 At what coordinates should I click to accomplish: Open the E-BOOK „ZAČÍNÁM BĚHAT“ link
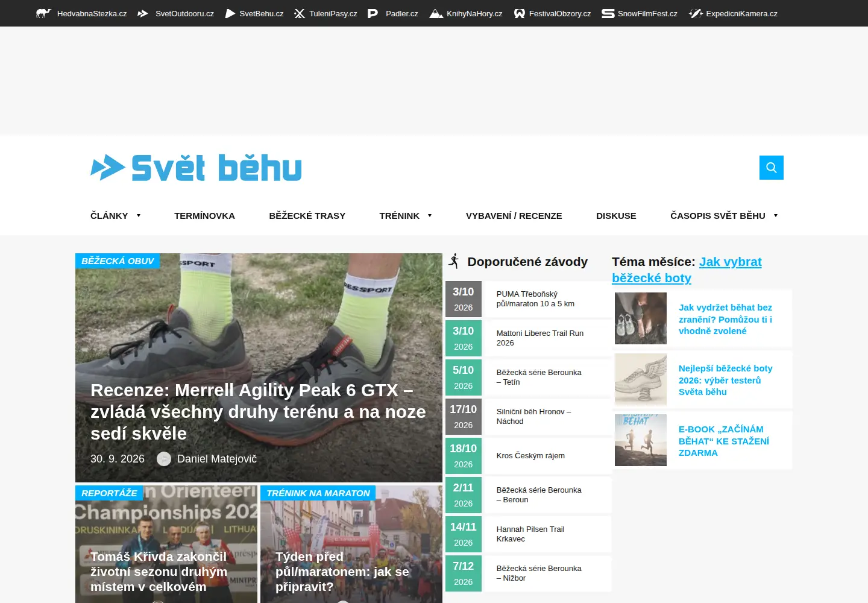coord(724,441)
